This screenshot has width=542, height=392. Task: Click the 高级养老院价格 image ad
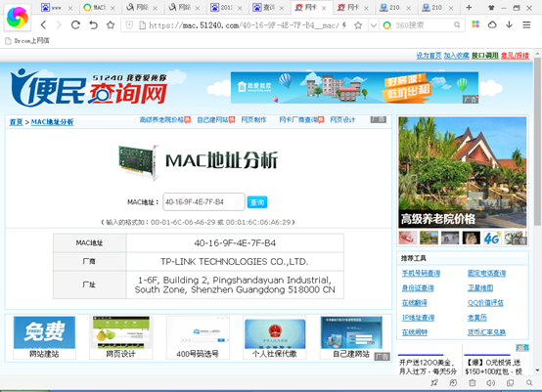463,172
